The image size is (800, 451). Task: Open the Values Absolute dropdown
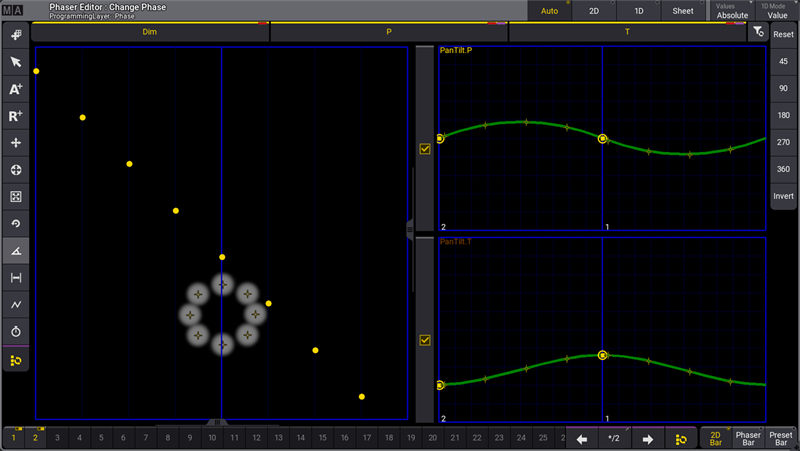[x=732, y=11]
